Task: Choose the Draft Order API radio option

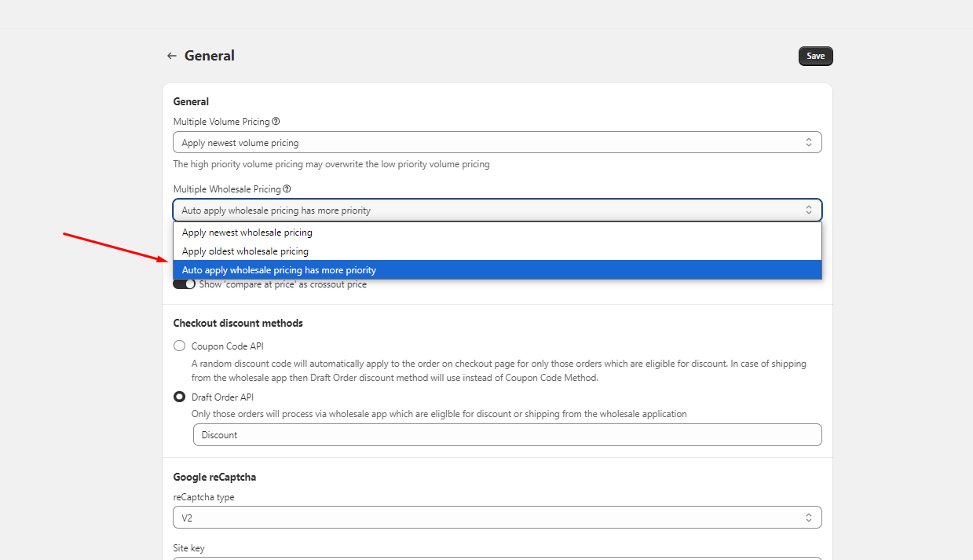Action: tap(180, 397)
